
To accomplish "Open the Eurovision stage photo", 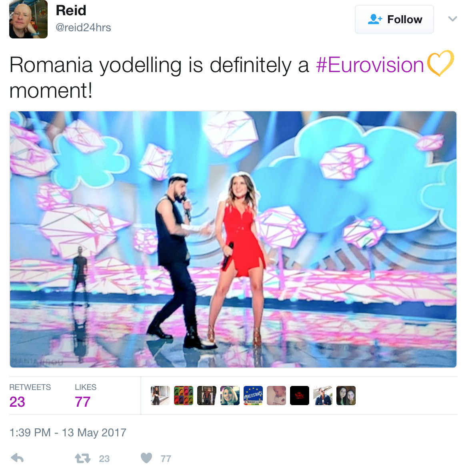I will 233,239.
